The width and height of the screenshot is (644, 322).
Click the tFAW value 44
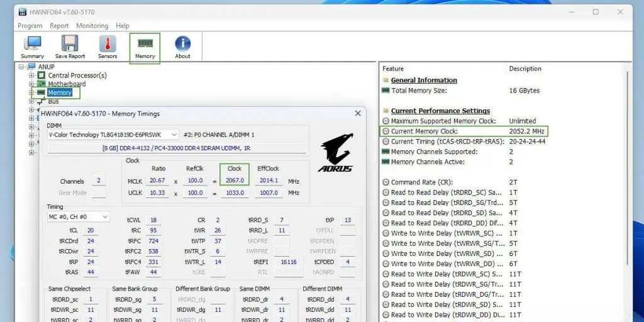point(153,272)
